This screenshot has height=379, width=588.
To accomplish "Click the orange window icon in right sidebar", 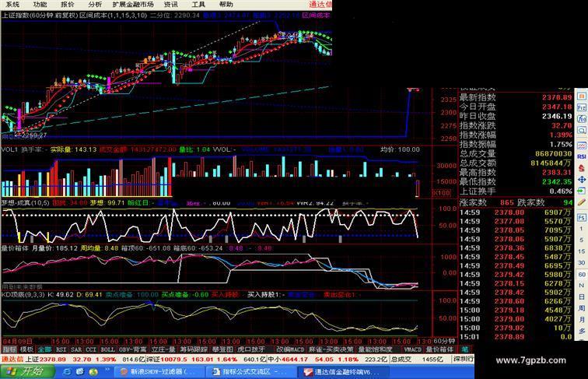I will 582,97.
